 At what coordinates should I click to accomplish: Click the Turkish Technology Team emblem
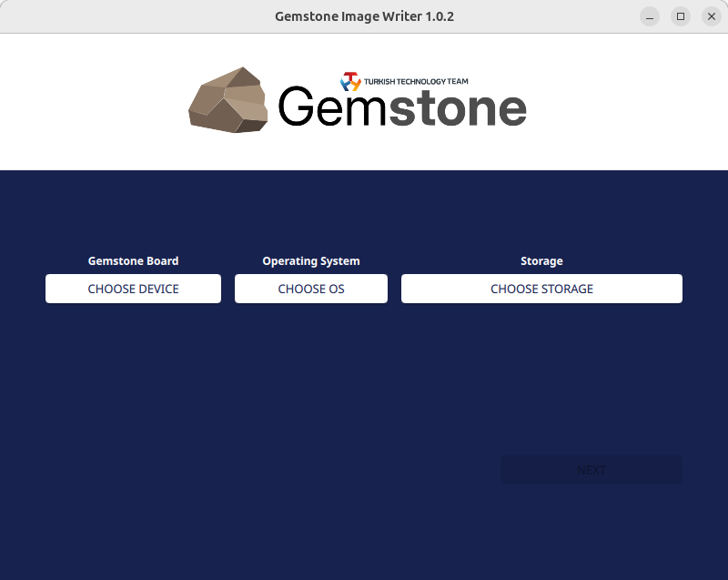pos(350,81)
